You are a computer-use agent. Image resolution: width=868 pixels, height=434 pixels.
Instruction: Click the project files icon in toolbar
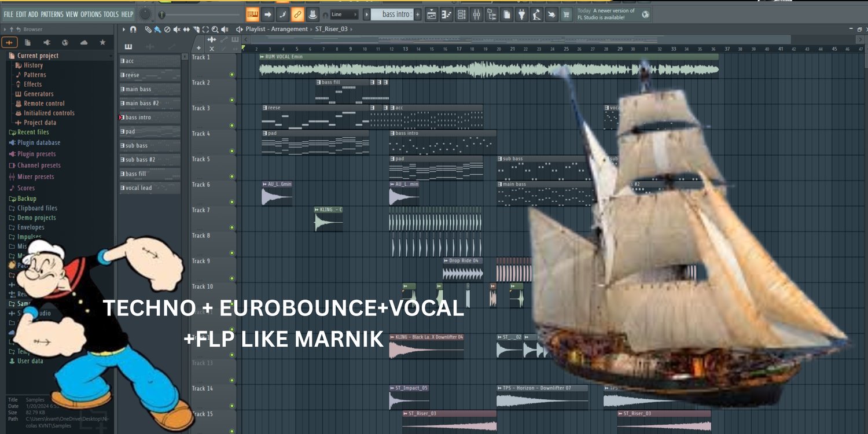[x=506, y=14]
